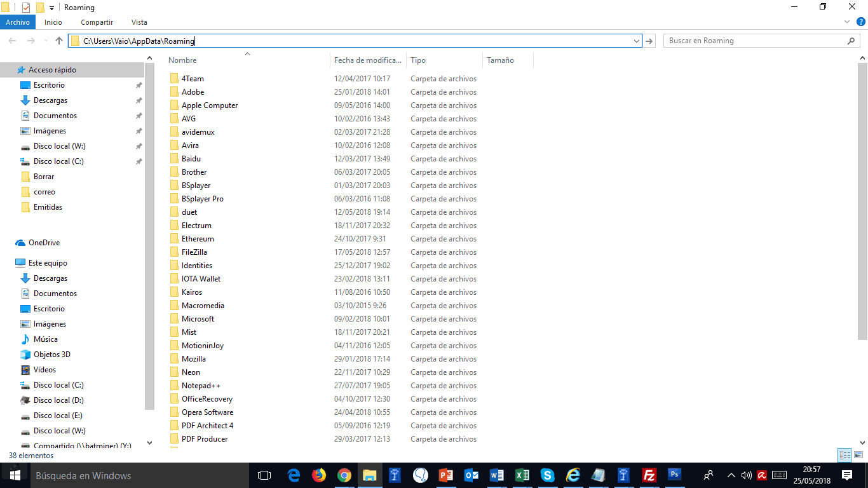868x488 pixels.
Task: Click the Música note icon in the navigation pane
Action: [x=25, y=339]
